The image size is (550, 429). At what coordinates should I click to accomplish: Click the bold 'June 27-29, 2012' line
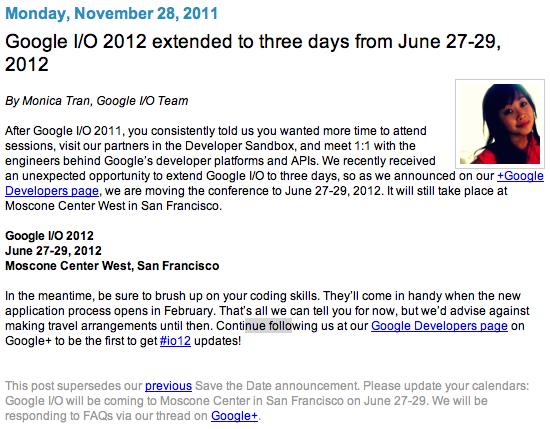53,251
